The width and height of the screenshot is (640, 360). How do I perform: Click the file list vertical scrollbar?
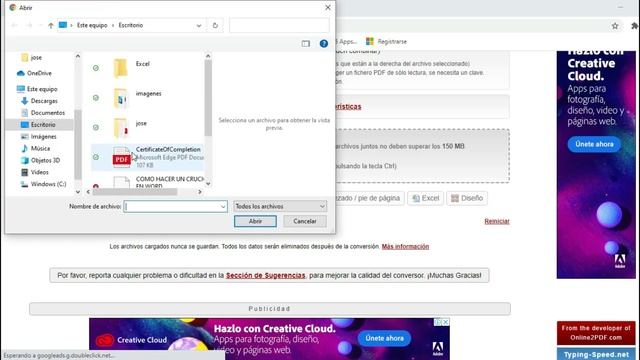point(208,98)
